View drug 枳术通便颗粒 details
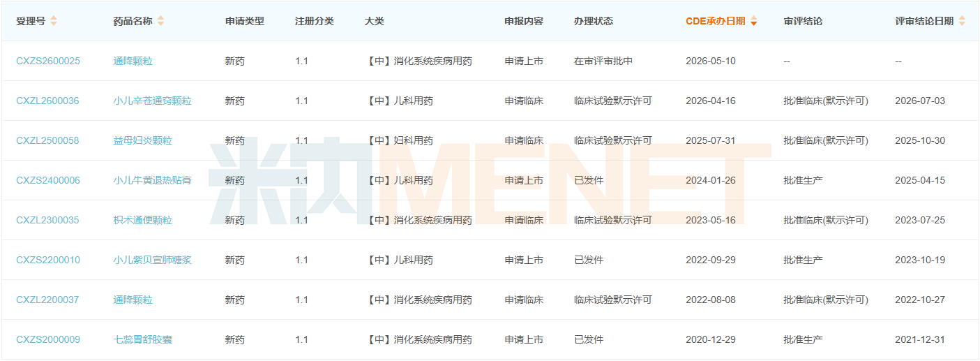This screenshot has height=361, width=980. click(142, 220)
